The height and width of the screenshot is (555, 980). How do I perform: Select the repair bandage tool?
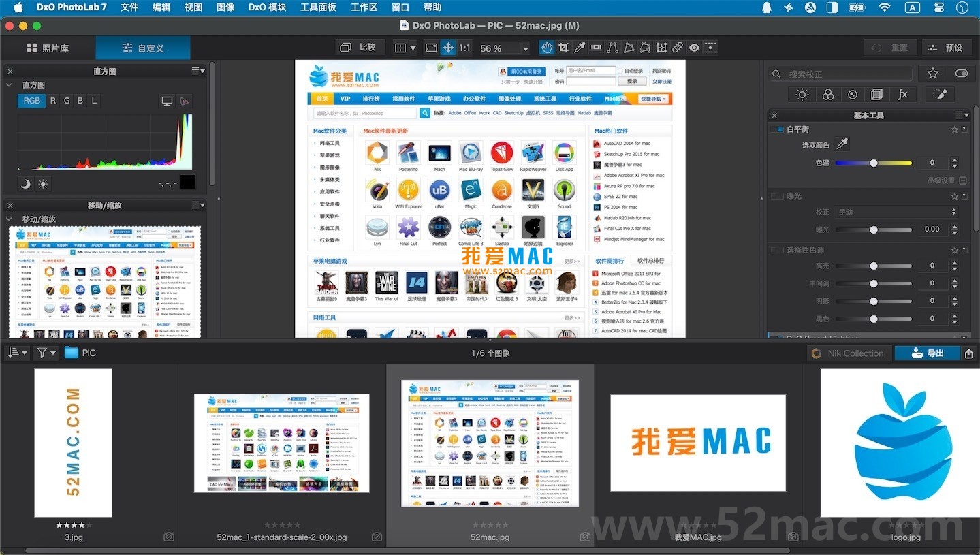pyautogui.click(x=678, y=48)
